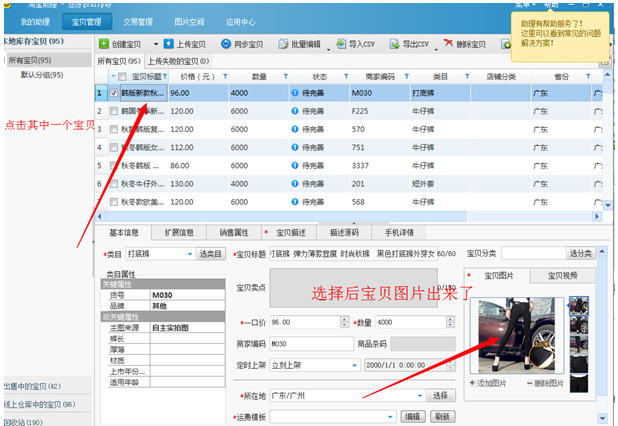The height and width of the screenshot is (426, 618).
Task: Click the blue status icon in M030 row
Action: coord(295,93)
